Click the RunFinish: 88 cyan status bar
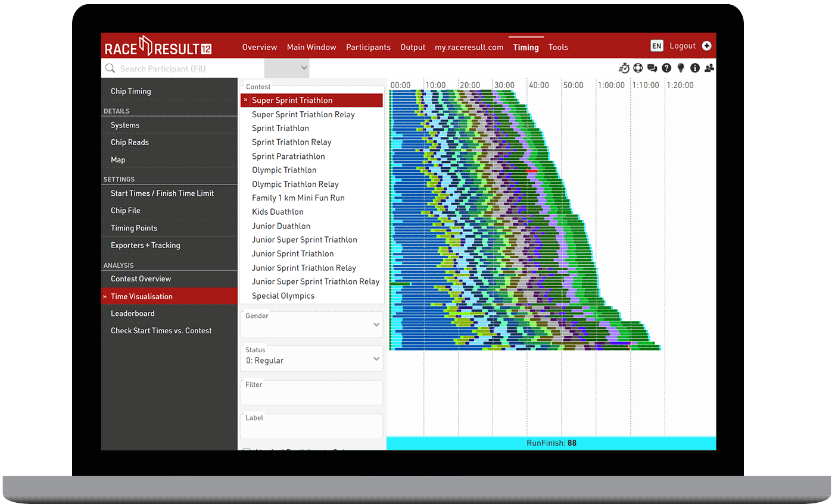Viewport: 835px width, 504px height. pos(551,443)
